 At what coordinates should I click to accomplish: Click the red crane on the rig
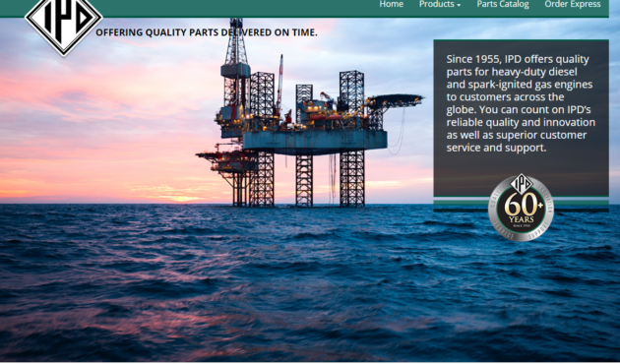click(x=279, y=85)
